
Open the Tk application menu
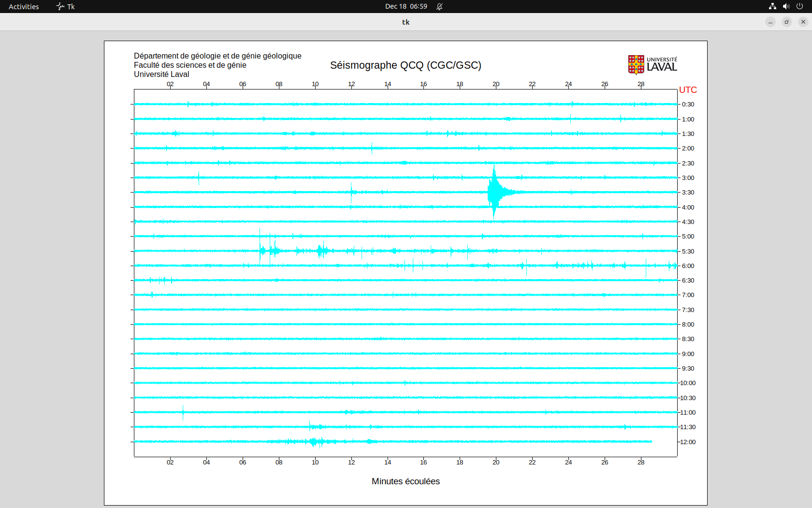tap(66, 6)
